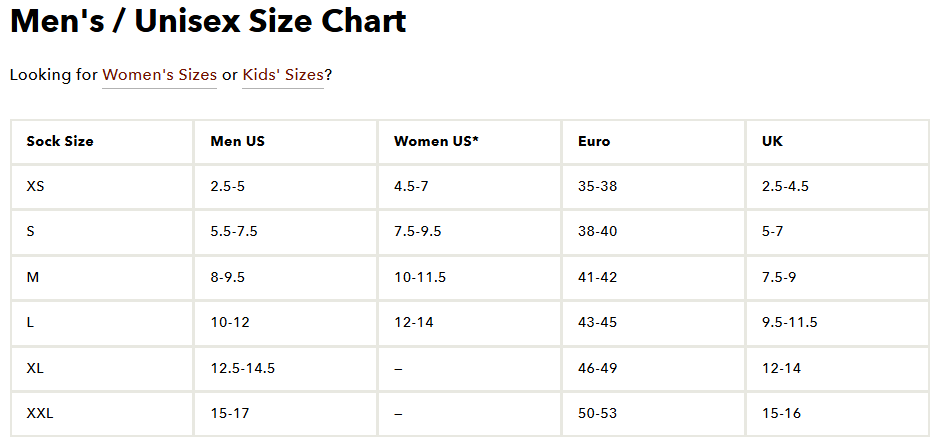Open the Women's Sizes link
938x441 pixels.
(160, 75)
